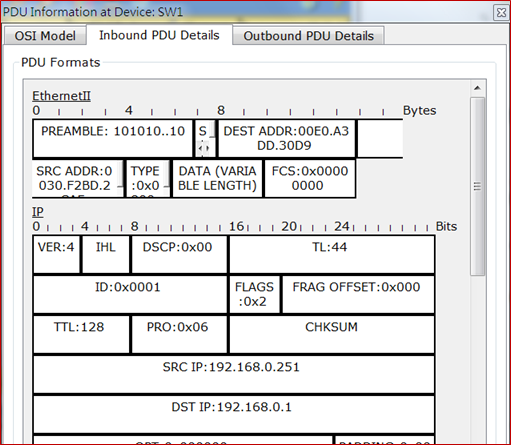Click the DATA (VARIABLE LENGTH) field

tap(217, 178)
